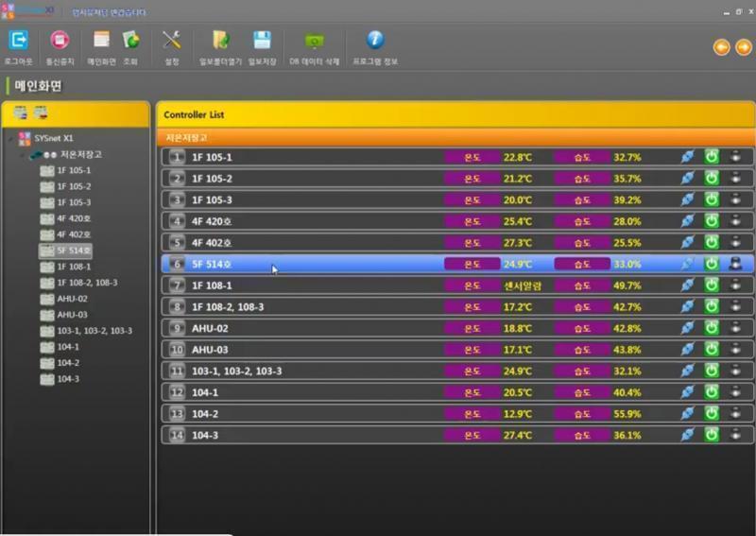Click the 저온저장고 orange group header
The height and width of the screenshot is (536, 756).
[x=455, y=138]
